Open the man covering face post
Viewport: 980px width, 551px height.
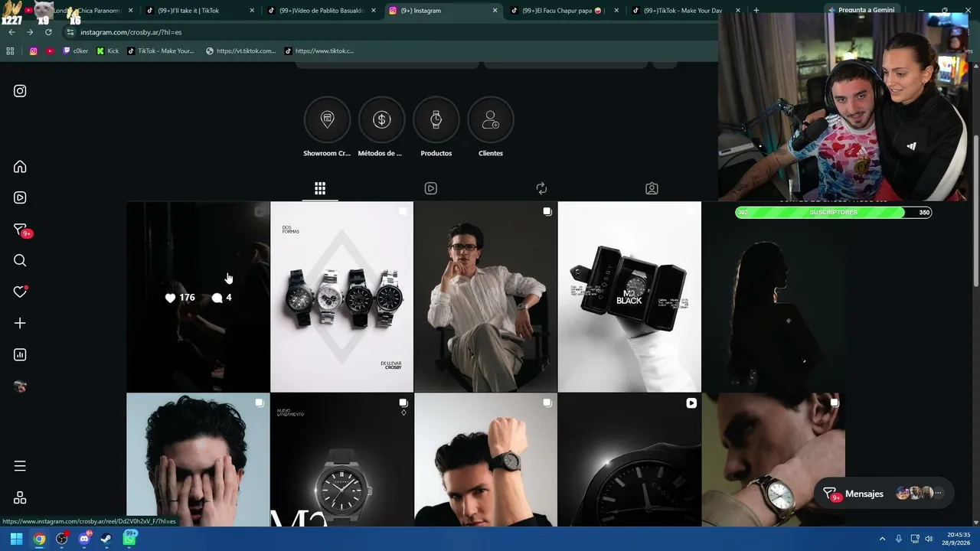pos(198,460)
